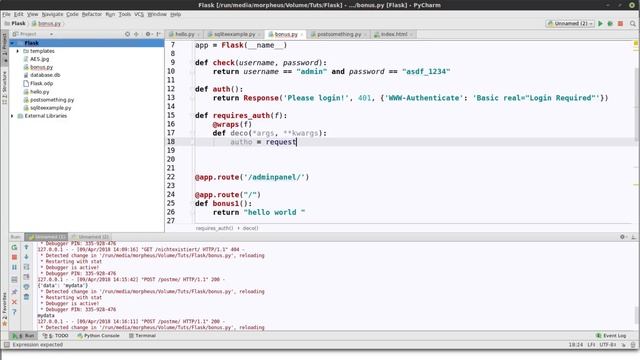Image resolution: width=640 pixels, height=360 pixels.
Task: Stop the running process in Run panel
Action: click(x=14, y=257)
